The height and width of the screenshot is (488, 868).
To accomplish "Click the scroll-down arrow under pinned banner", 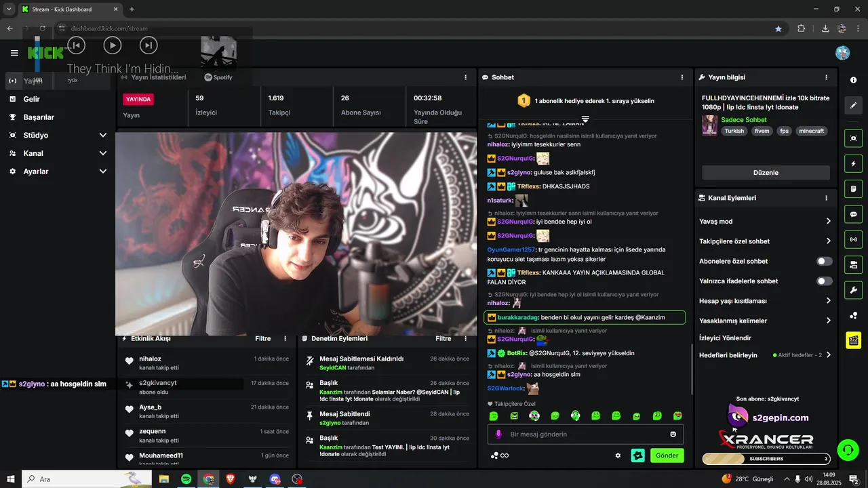I will pos(585,119).
